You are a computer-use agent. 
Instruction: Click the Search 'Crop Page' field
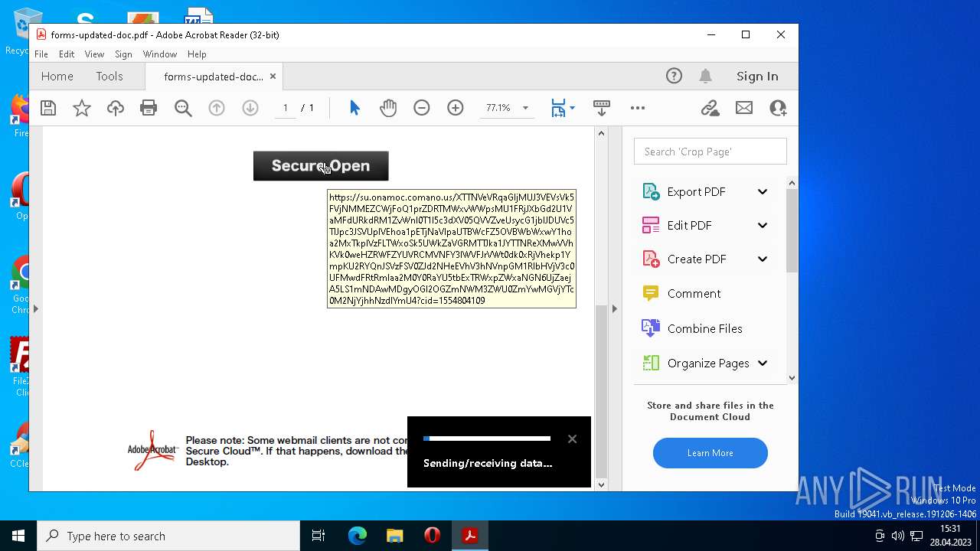pyautogui.click(x=710, y=152)
